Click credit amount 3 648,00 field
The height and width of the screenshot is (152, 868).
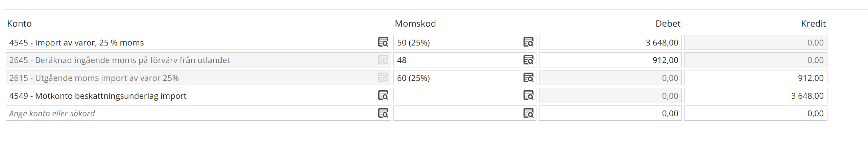[755, 96]
